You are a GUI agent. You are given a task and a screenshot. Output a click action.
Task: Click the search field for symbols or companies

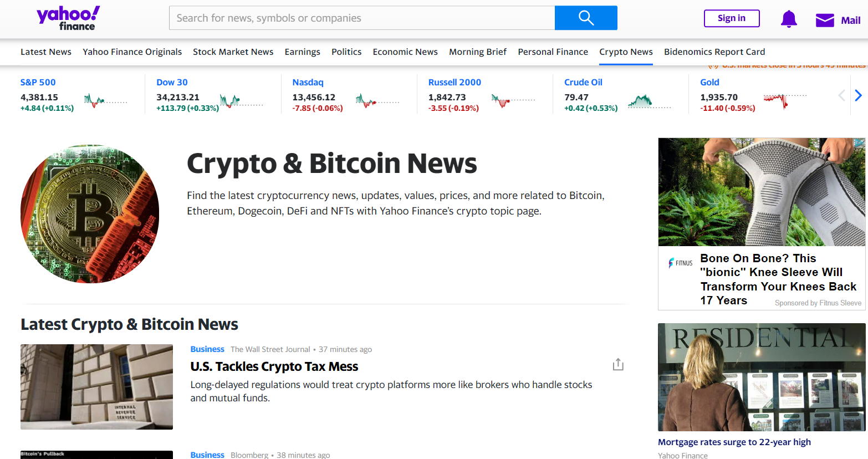(362, 18)
